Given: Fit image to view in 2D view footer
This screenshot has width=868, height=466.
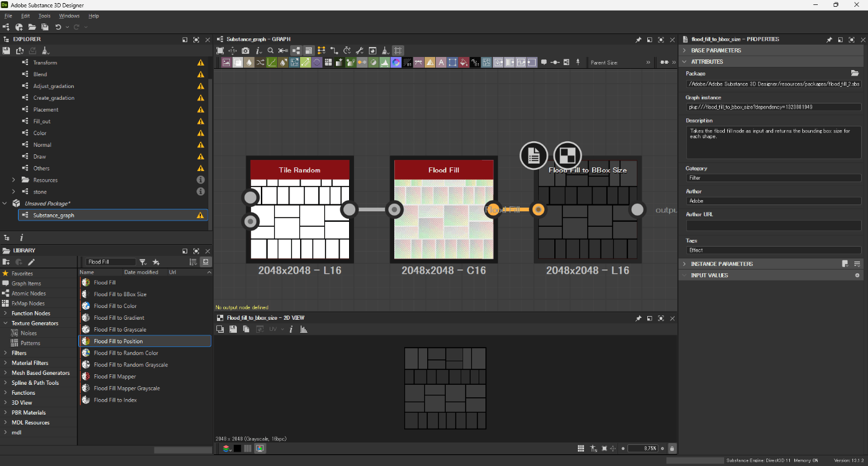Looking at the screenshot, I should tap(604, 448).
